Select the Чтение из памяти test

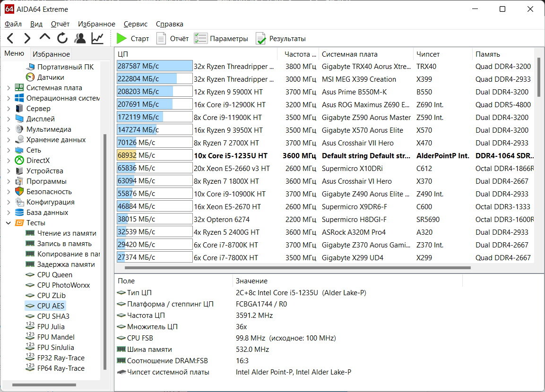pos(67,233)
